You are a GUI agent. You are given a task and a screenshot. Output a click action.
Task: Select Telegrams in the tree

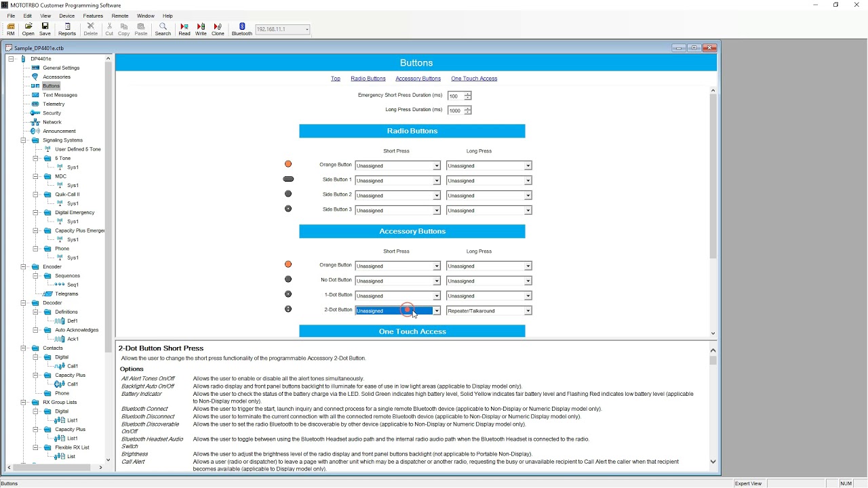[66, 293]
